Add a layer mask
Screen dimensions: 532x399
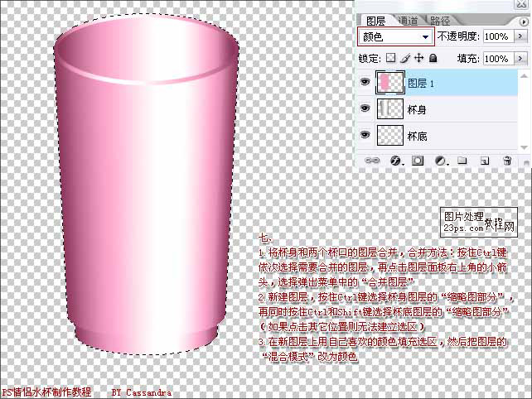click(x=418, y=161)
